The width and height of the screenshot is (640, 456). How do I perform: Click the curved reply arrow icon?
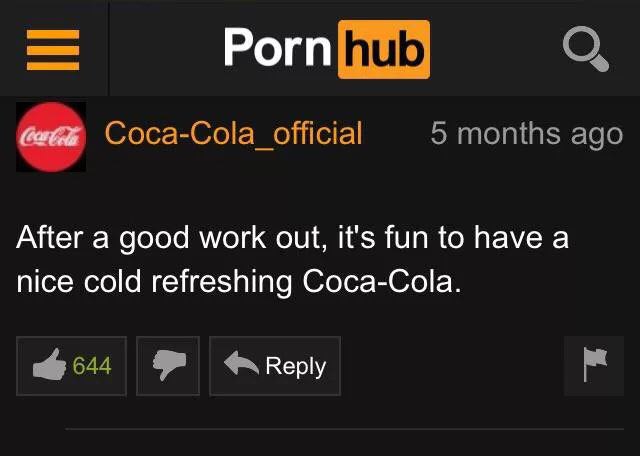(241, 363)
